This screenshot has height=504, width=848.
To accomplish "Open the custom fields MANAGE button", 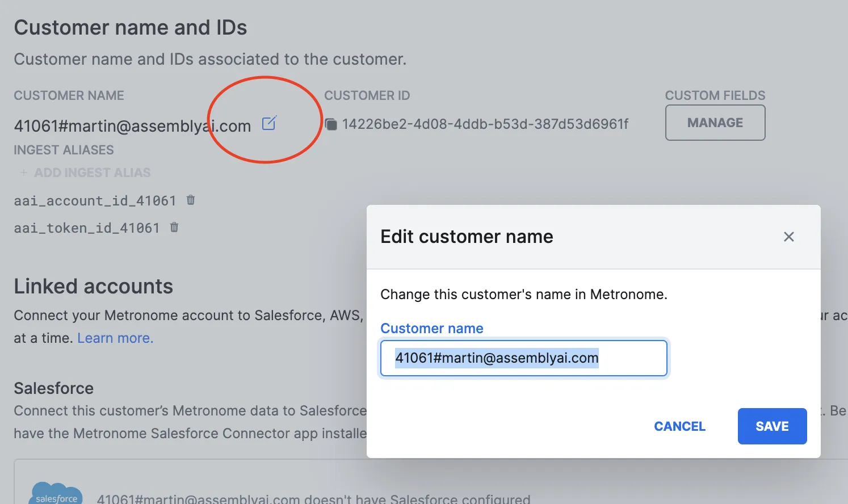I will point(715,123).
